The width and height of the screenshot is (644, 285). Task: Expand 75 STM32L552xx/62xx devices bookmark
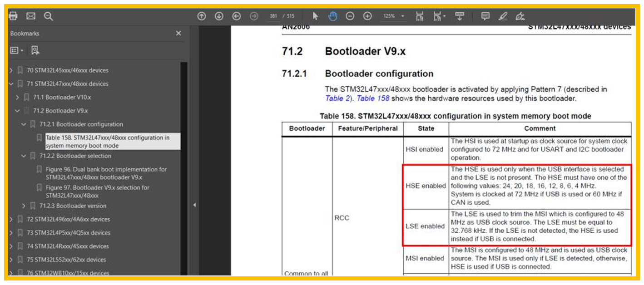click(11, 260)
